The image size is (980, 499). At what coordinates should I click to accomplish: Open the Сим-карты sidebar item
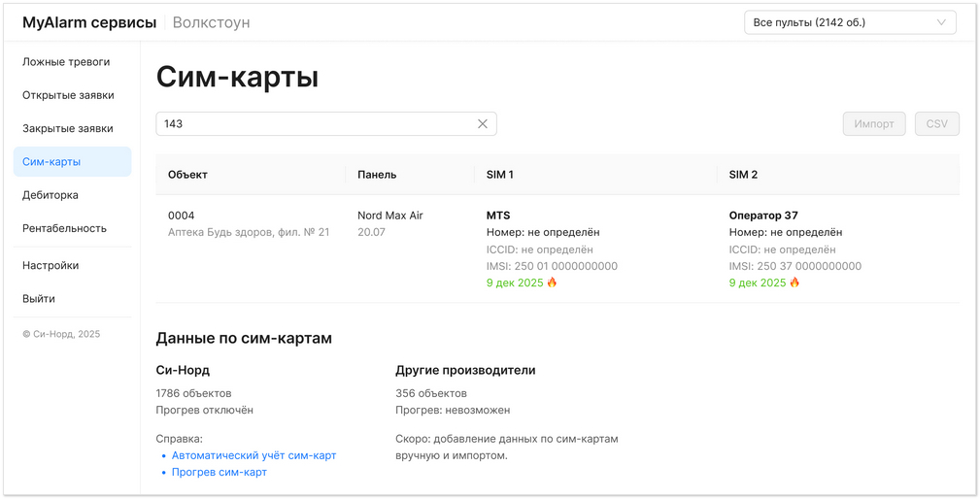[51, 162]
